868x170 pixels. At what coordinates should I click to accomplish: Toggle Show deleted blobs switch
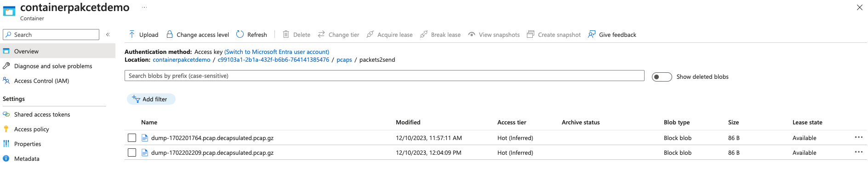[662, 77]
